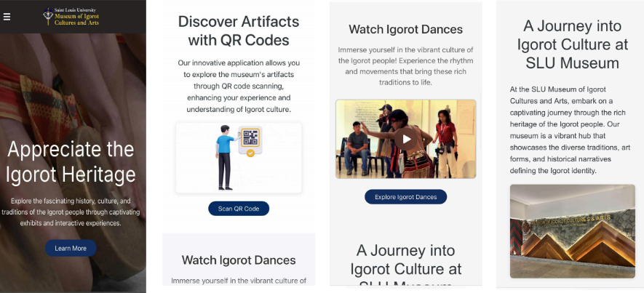Click the Journey into Igorot Culture heading under Explore Igorot Dances
644x293 pixels.
coord(406,265)
